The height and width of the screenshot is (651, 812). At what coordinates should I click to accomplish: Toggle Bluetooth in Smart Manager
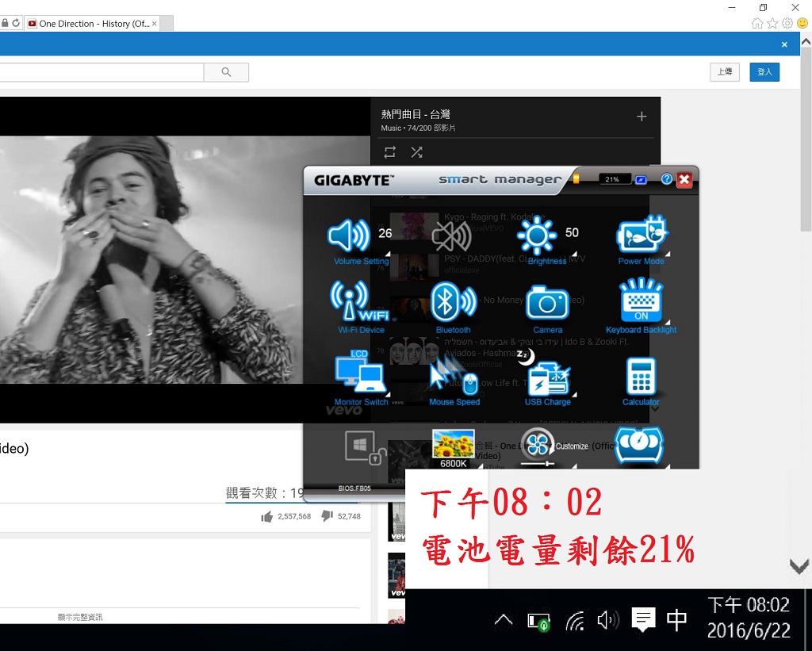pyautogui.click(x=453, y=301)
